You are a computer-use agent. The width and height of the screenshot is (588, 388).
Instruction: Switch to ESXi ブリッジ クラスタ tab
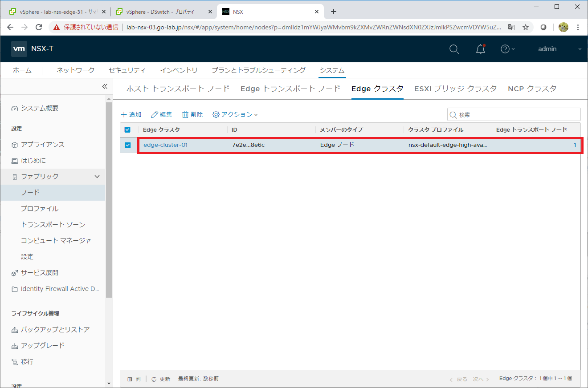tap(455, 89)
